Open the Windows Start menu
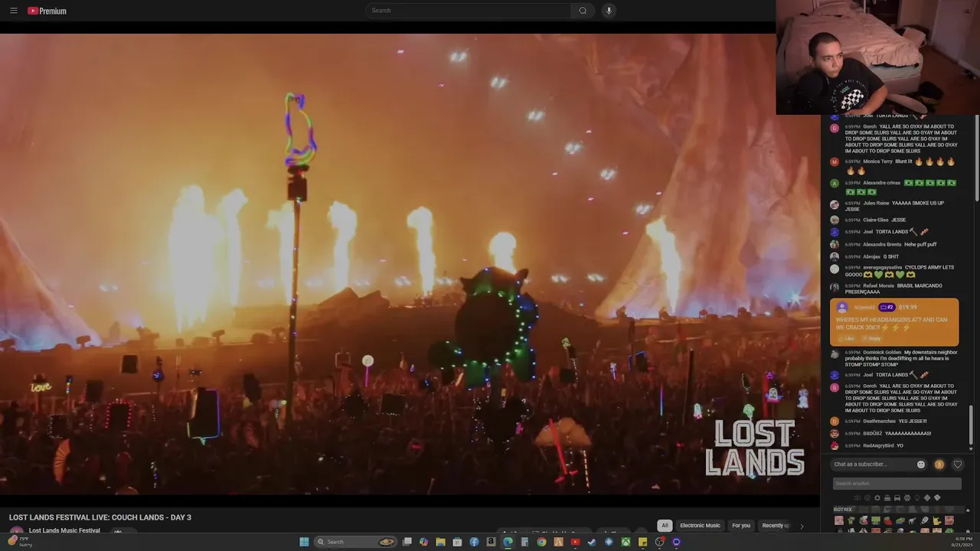980x551 pixels. pyautogui.click(x=304, y=542)
